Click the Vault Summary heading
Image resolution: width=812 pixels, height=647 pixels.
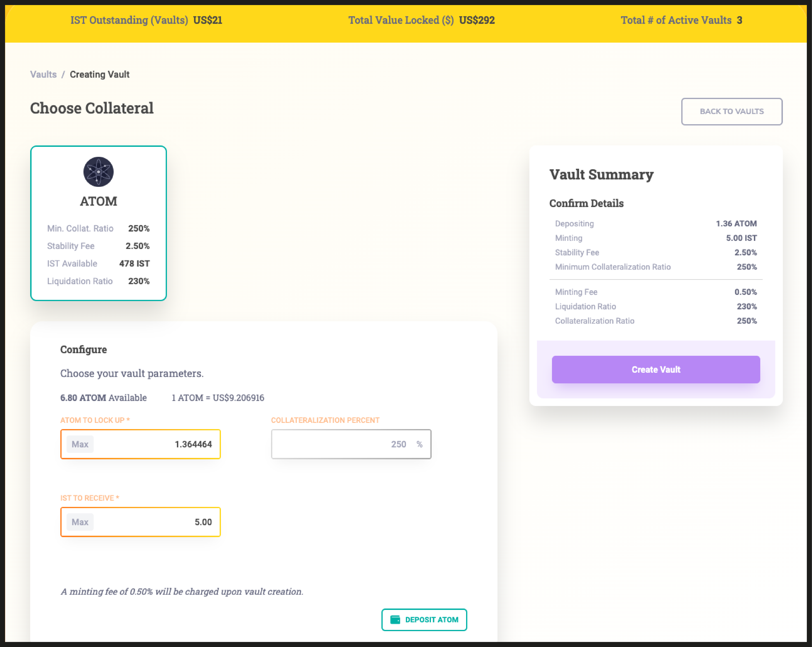(601, 174)
